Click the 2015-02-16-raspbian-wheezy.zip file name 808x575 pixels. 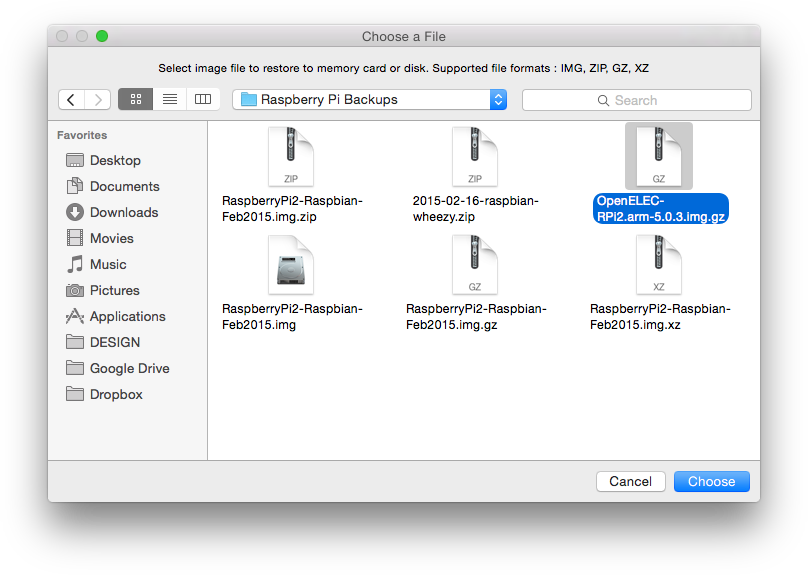click(475, 209)
